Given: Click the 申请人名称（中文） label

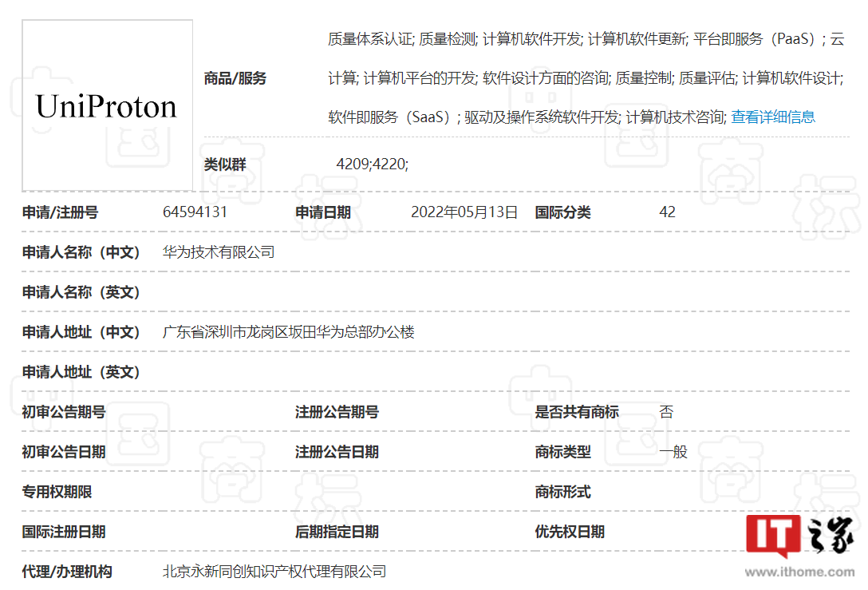Looking at the screenshot, I should coord(81,252).
